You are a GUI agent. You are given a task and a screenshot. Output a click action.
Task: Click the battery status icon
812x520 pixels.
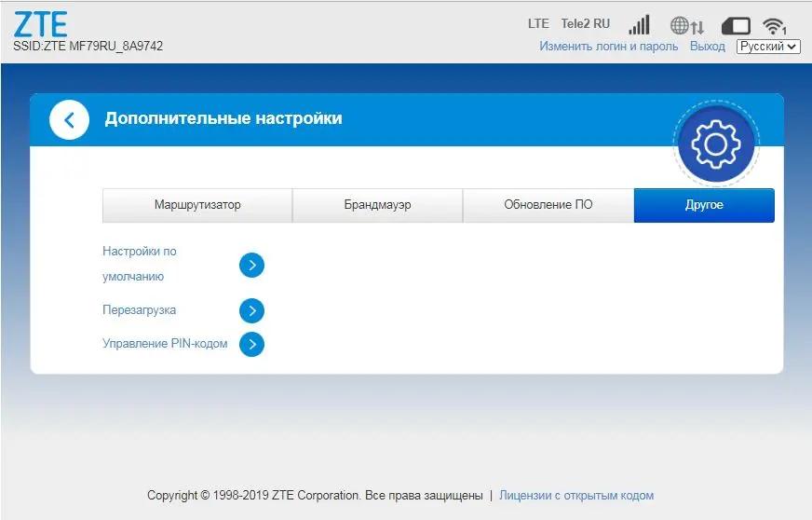[736, 25]
